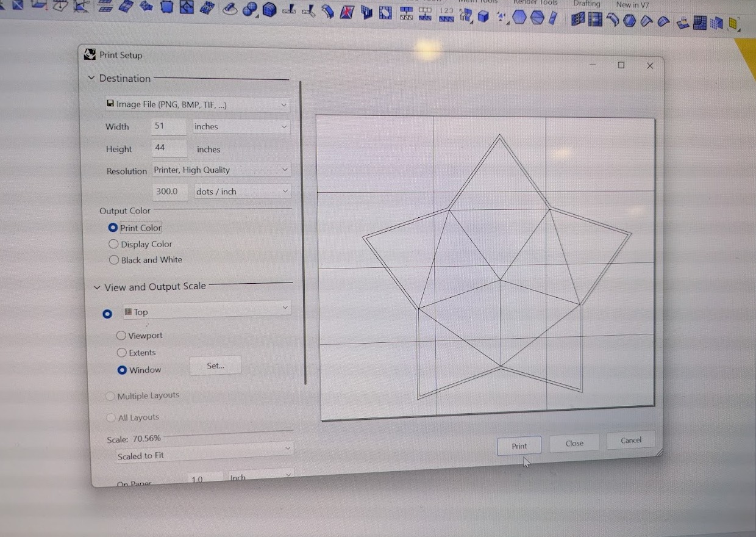Choose Black and White output color
756x537 pixels.
pos(113,260)
